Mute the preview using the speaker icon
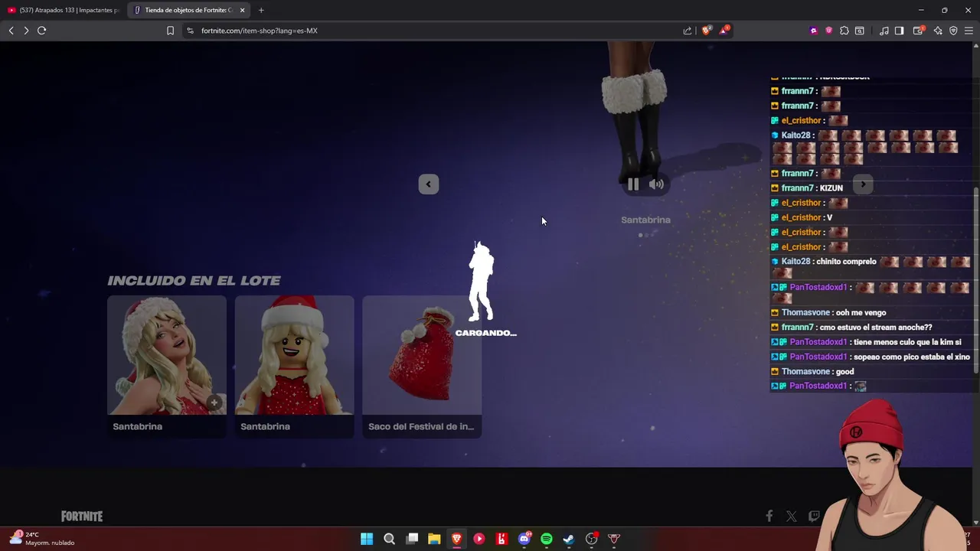 656,184
